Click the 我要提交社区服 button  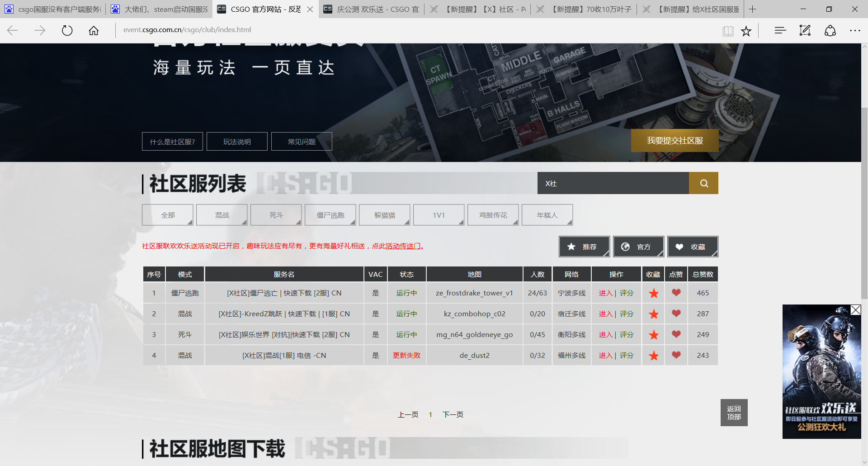(675, 141)
